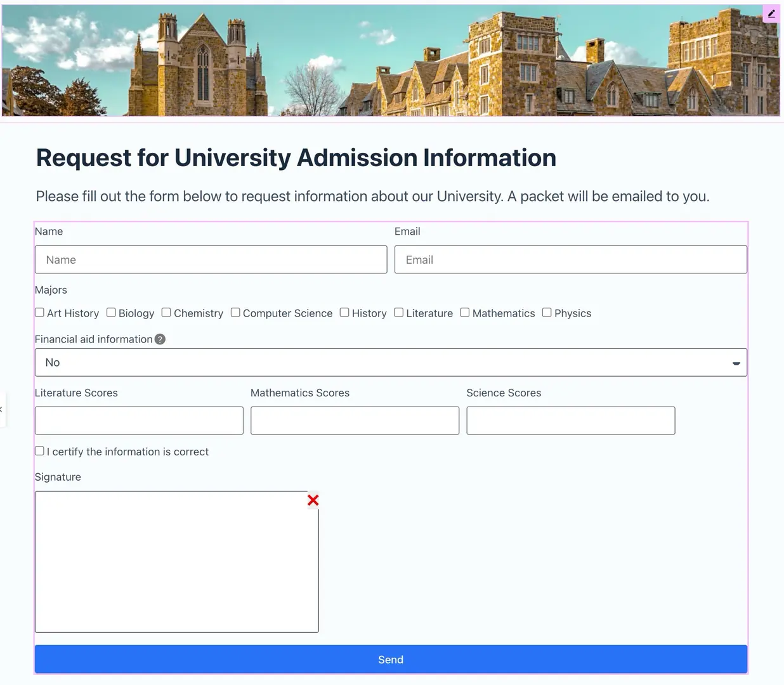Image resolution: width=784 pixels, height=685 pixels.
Task: Click inside the signature drawing area
Action: 176,561
